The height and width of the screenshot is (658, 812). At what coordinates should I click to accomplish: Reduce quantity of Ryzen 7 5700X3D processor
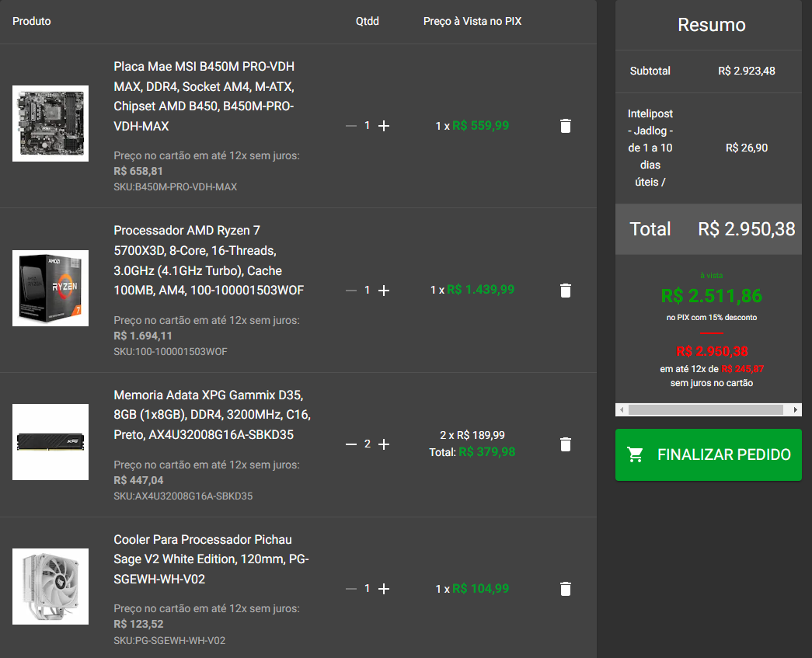coord(351,291)
